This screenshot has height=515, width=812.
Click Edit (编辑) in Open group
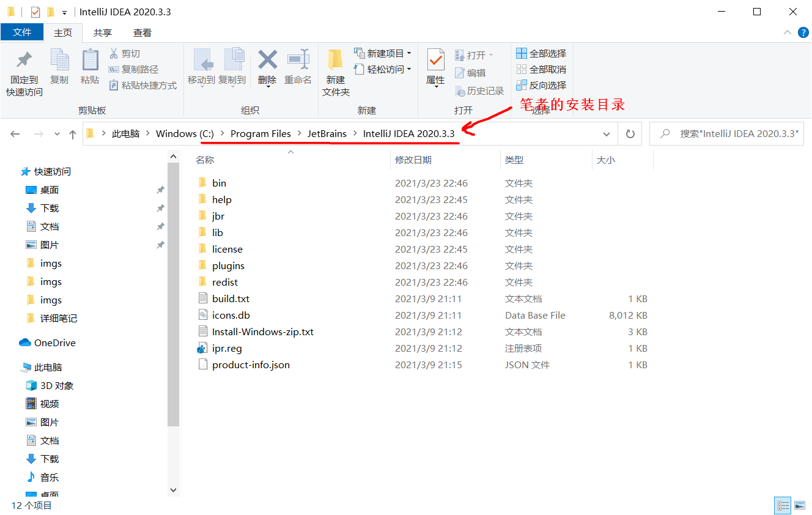coord(470,73)
